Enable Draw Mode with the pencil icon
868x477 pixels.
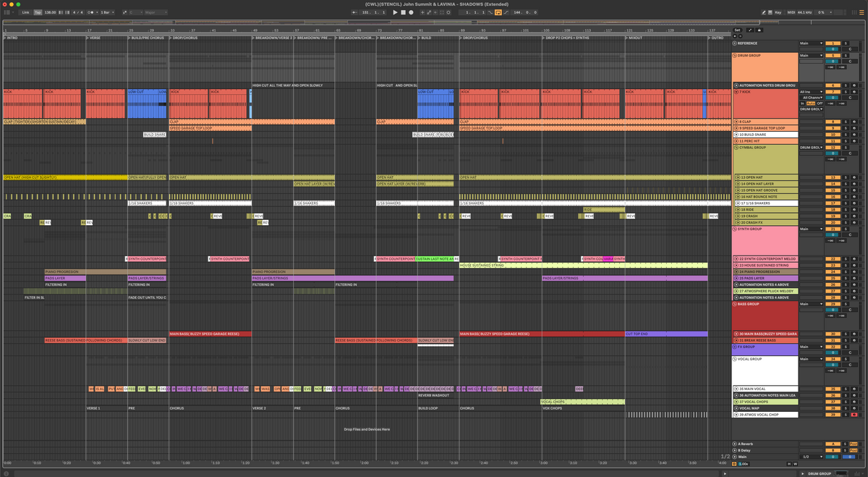pyautogui.click(x=764, y=12)
